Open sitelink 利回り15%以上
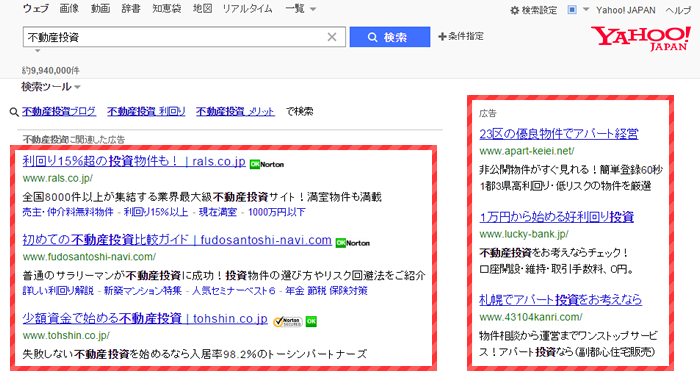 click(x=156, y=212)
